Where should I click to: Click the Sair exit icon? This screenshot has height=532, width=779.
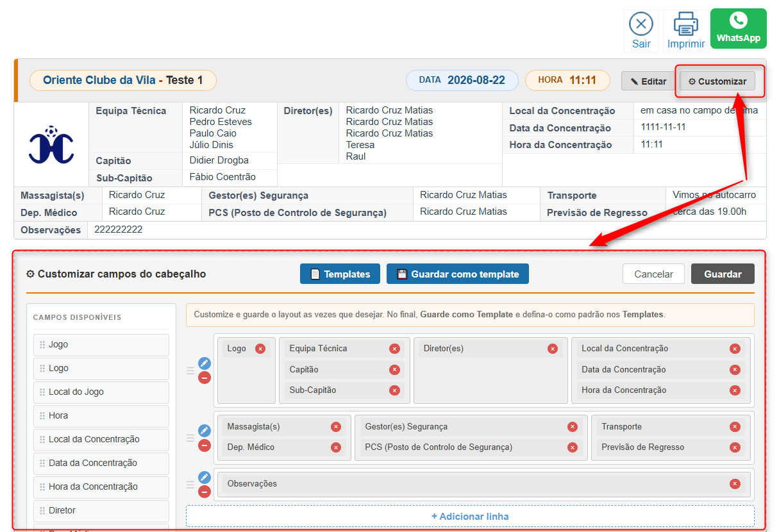click(641, 24)
